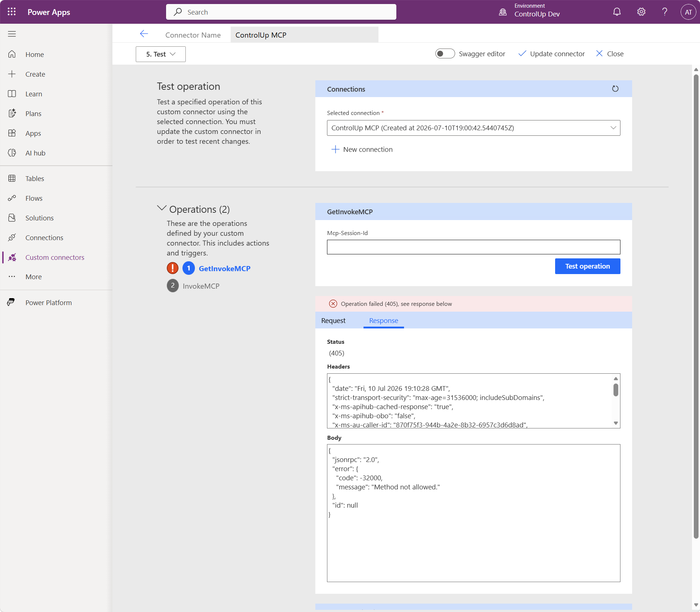Click the Flows icon in sidebar
This screenshot has height=612, width=700.
coord(12,198)
